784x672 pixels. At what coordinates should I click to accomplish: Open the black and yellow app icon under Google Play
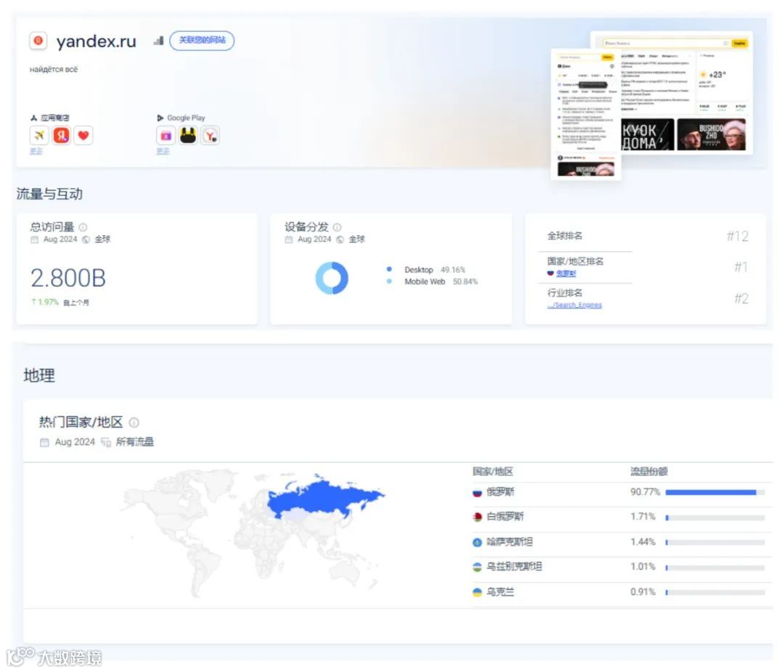coord(188,136)
